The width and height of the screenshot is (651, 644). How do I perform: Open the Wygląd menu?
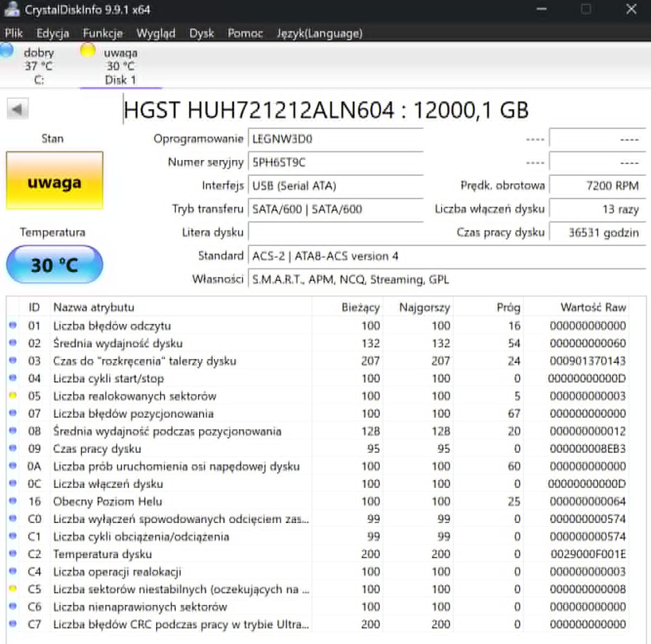tap(156, 34)
